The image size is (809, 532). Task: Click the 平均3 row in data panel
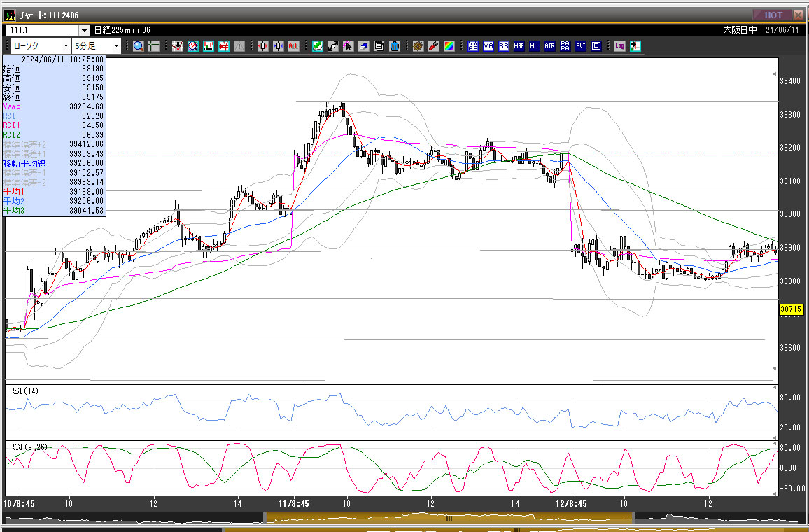(x=54, y=211)
